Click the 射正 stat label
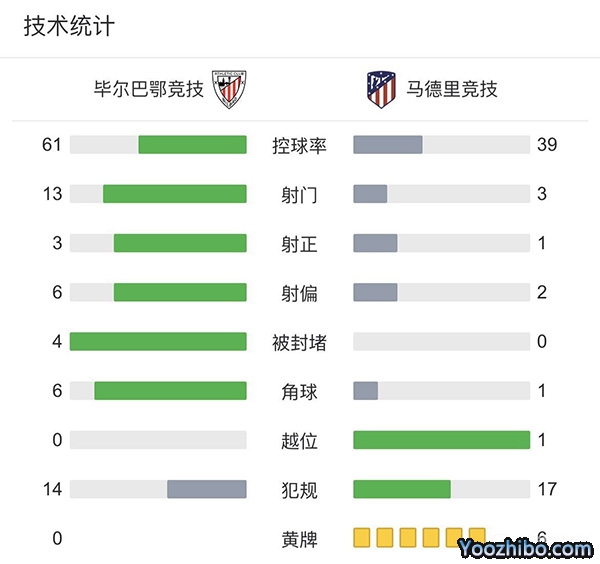Image resolution: width=600 pixels, height=564 pixels. [x=299, y=244]
